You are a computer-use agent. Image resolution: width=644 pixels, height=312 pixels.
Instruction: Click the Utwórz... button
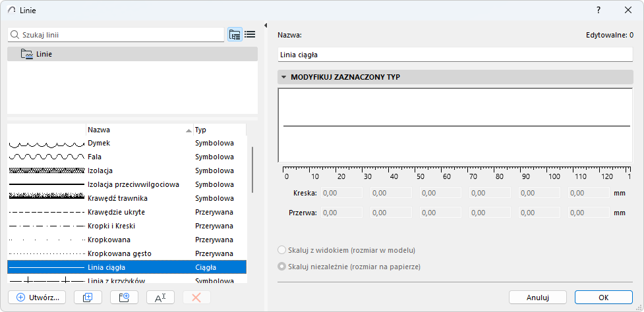36,298
